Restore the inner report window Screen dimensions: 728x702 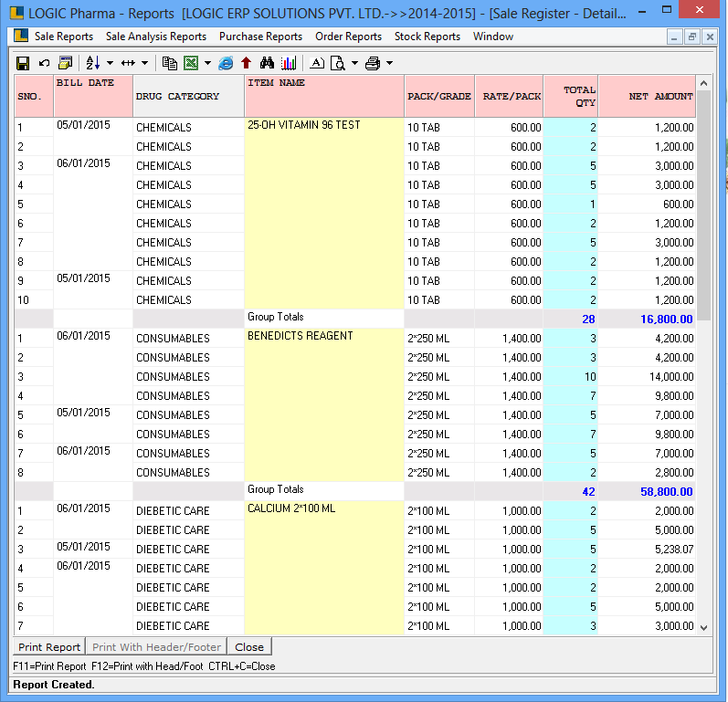coord(691,37)
